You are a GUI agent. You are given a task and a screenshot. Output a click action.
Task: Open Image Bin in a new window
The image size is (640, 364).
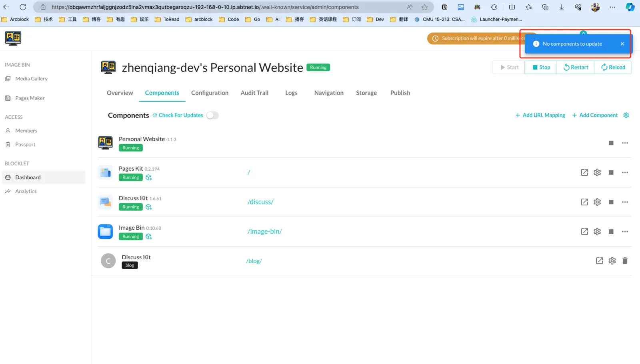tap(584, 232)
